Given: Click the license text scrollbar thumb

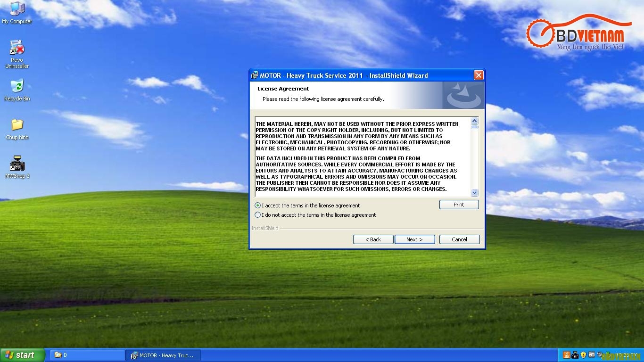Looking at the screenshot, I should coord(475,127).
